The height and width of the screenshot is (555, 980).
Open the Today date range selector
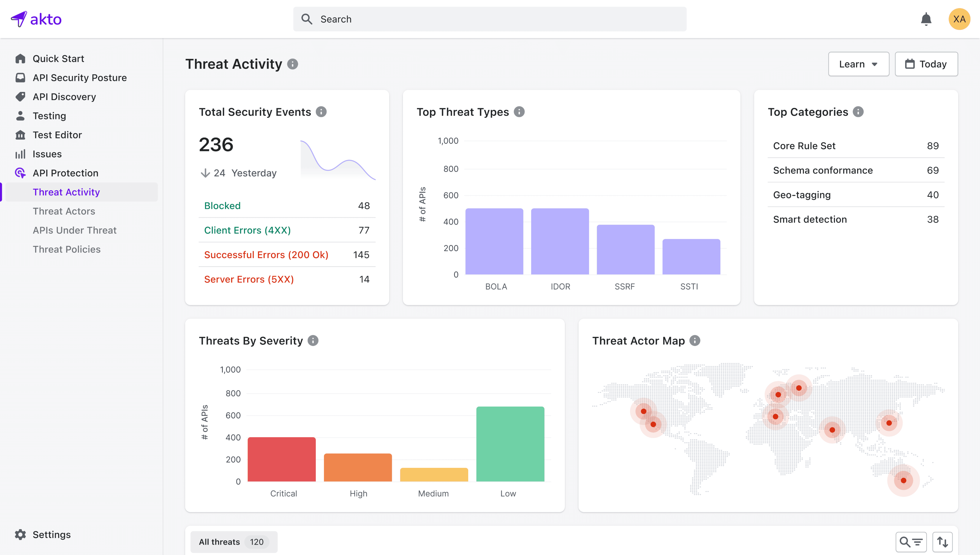[x=926, y=64]
